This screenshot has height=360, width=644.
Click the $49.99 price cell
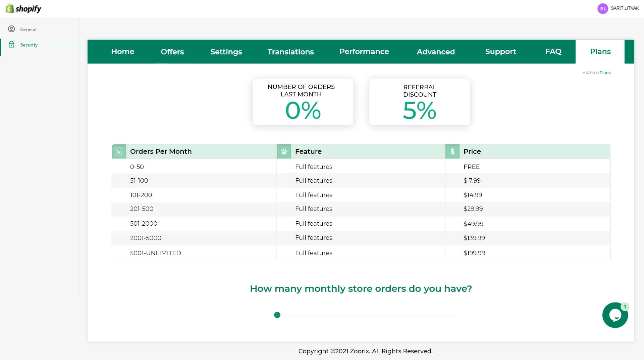pos(528,224)
